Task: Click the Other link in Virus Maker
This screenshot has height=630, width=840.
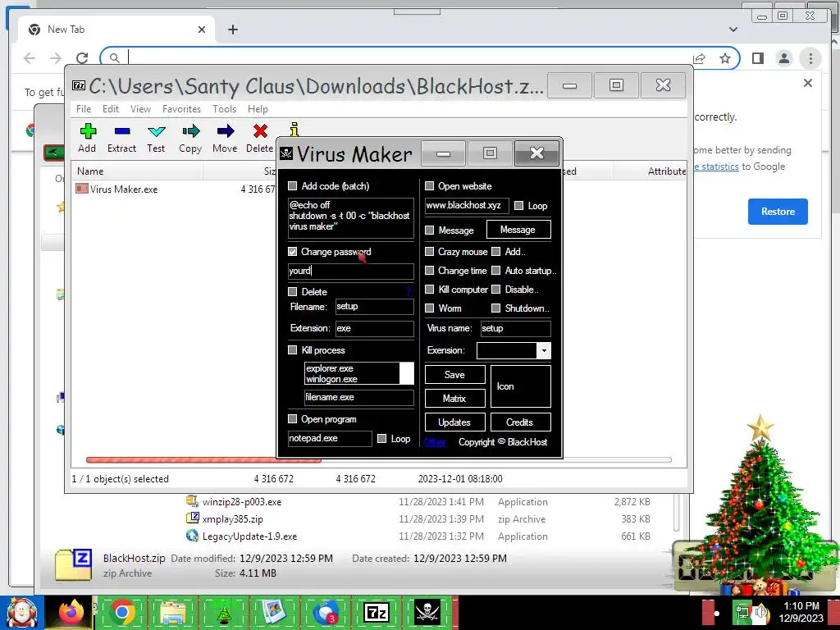Action: (x=435, y=442)
